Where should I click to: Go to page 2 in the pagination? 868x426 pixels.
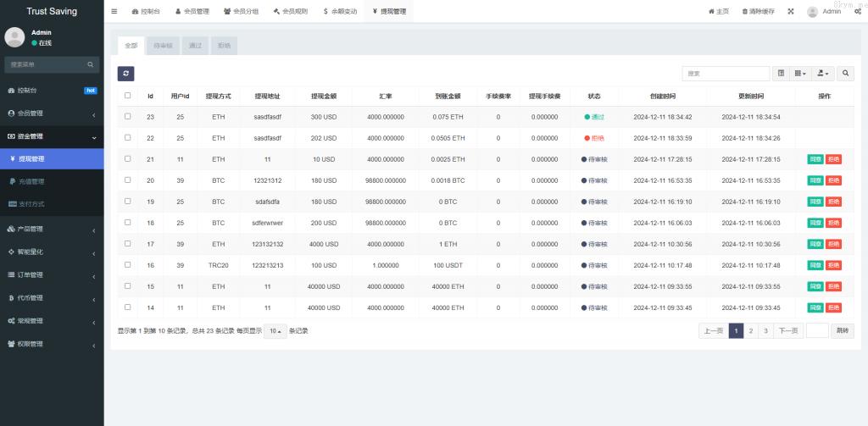click(x=751, y=331)
